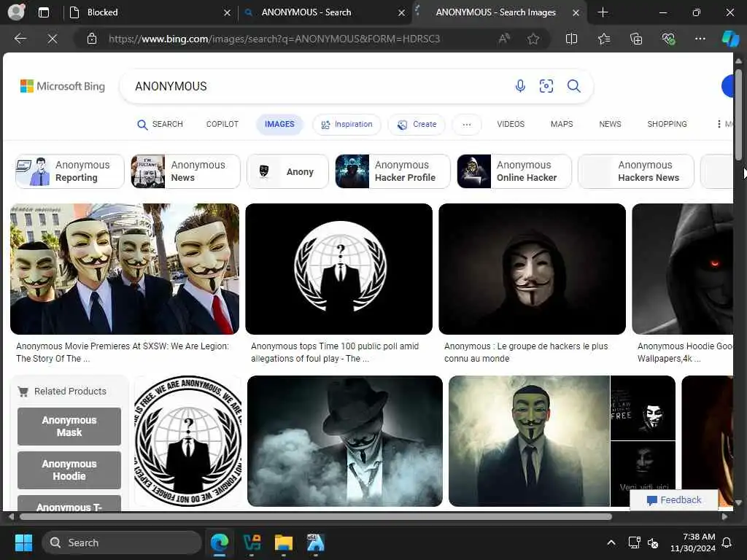Screen dimensions: 747x560
Task: Click the Bing search query input field
Action: 314,86
